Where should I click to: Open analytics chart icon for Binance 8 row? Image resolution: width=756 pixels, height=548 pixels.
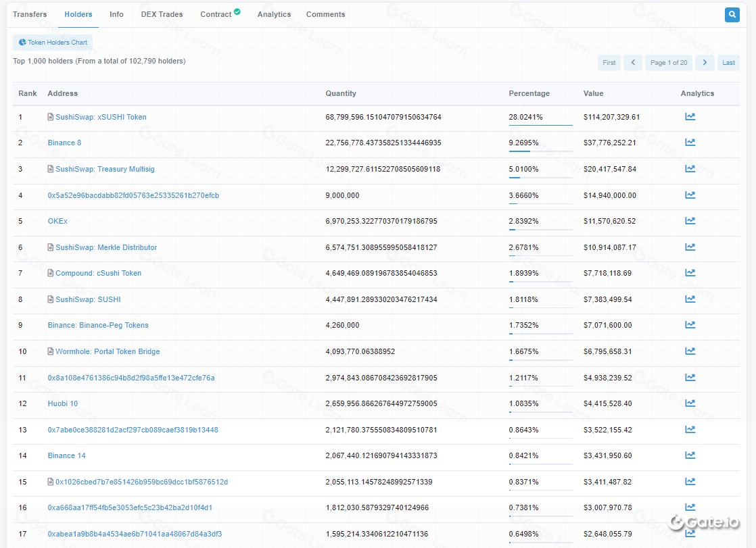690,143
